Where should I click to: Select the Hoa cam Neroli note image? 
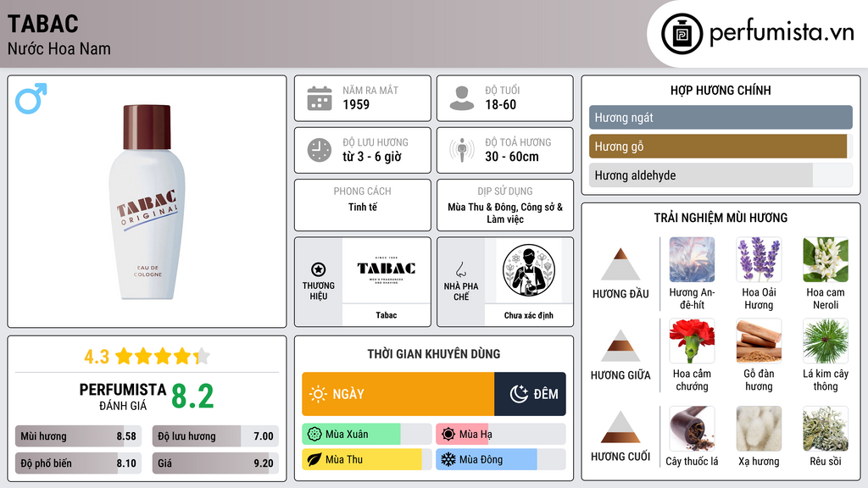point(826,259)
